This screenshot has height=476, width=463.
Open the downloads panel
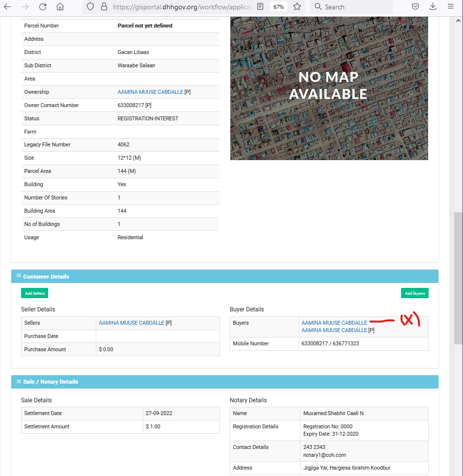(433, 7)
